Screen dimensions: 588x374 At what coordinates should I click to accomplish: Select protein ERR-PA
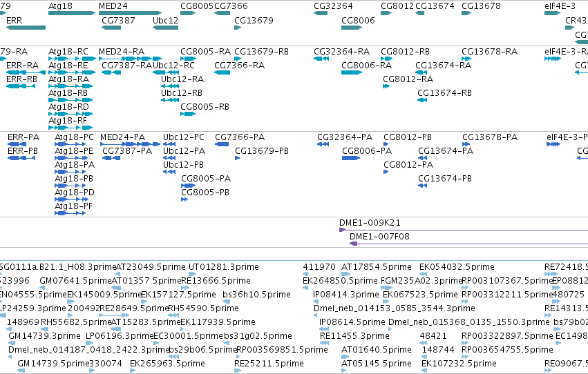[23, 137]
